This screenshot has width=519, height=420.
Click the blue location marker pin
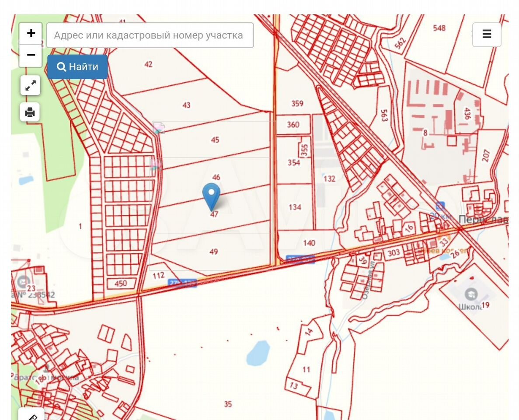211,195
